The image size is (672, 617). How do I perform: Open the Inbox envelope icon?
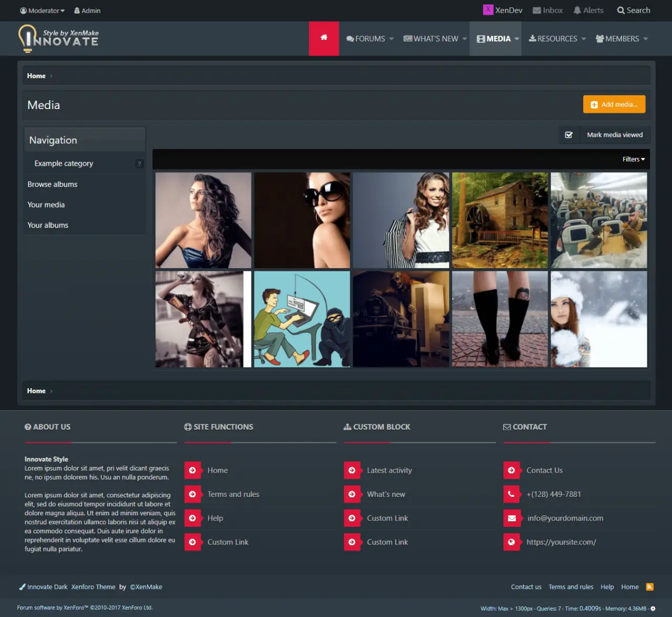point(537,10)
